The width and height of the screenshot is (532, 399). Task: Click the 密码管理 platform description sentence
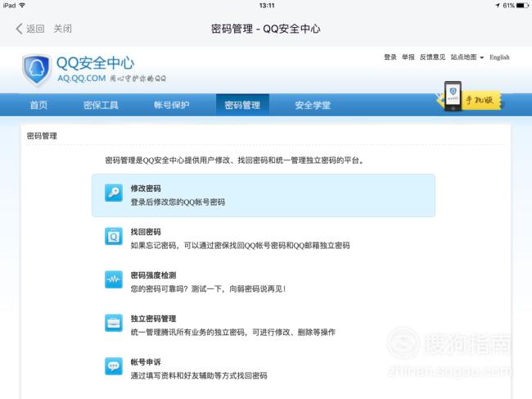tap(234, 161)
